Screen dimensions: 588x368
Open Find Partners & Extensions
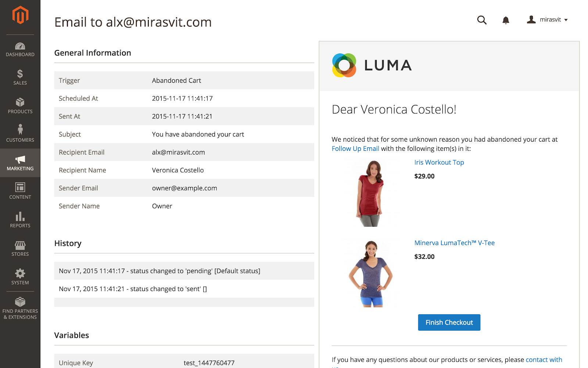(20, 308)
